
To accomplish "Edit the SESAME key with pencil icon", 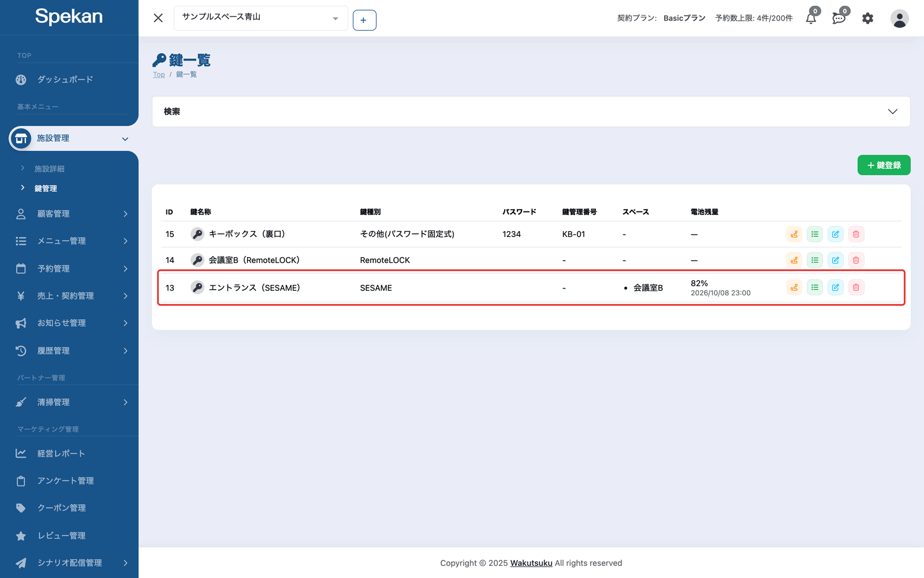I will point(836,287).
